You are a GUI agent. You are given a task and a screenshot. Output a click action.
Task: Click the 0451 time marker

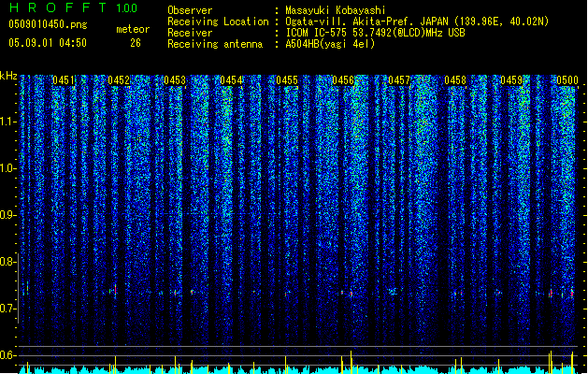pos(63,80)
